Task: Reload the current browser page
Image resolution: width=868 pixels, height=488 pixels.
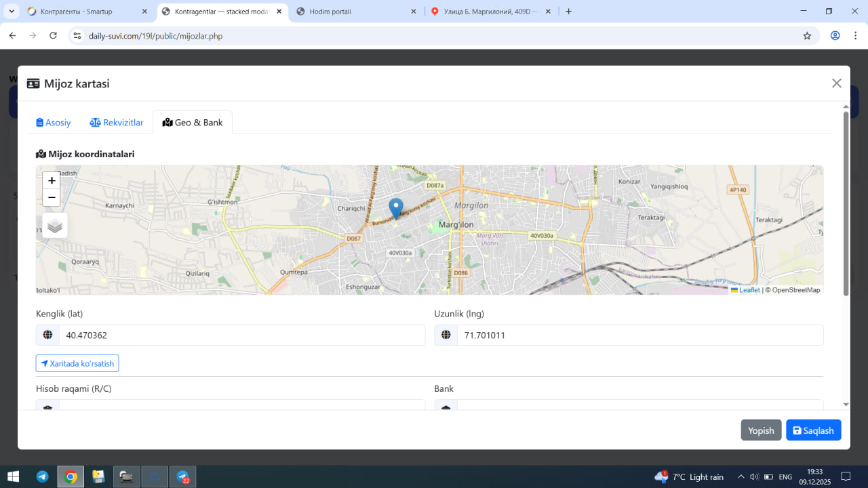Action: [54, 36]
